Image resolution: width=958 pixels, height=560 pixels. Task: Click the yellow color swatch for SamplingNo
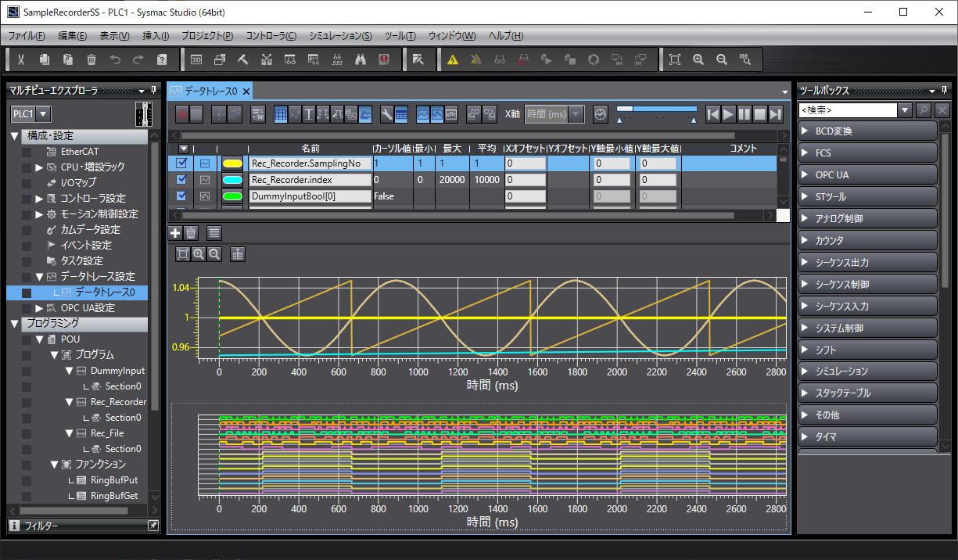click(232, 163)
